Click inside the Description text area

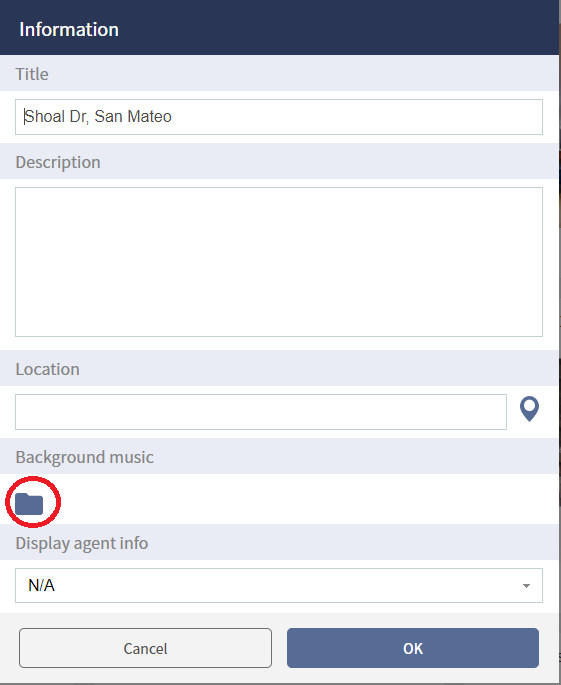tap(279, 262)
